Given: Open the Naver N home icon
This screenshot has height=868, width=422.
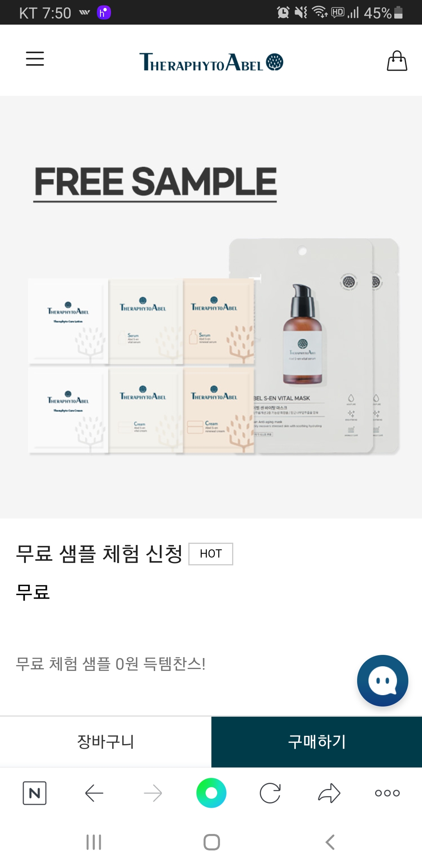Looking at the screenshot, I should coord(35,793).
